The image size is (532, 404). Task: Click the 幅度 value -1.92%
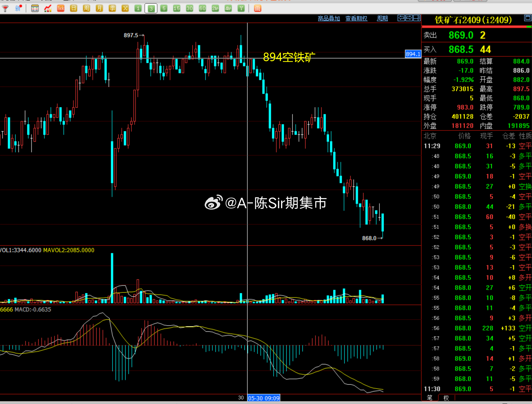pos(464,80)
